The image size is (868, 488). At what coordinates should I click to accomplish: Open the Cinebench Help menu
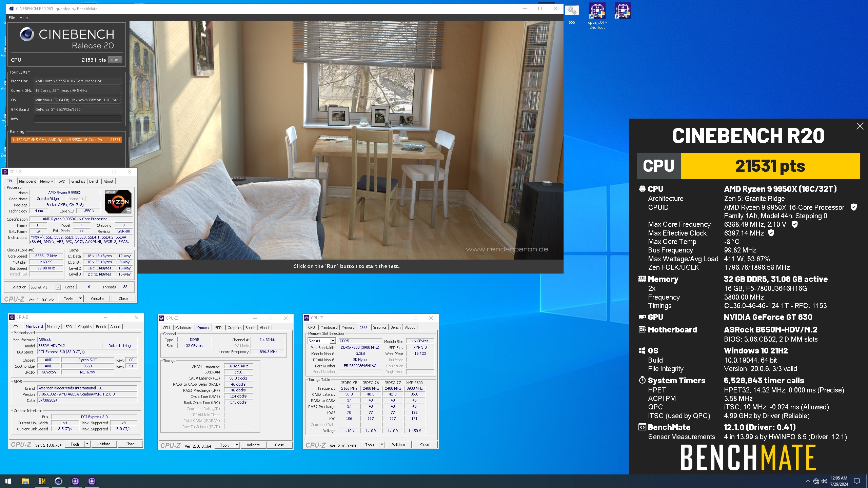[x=23, y=18]
